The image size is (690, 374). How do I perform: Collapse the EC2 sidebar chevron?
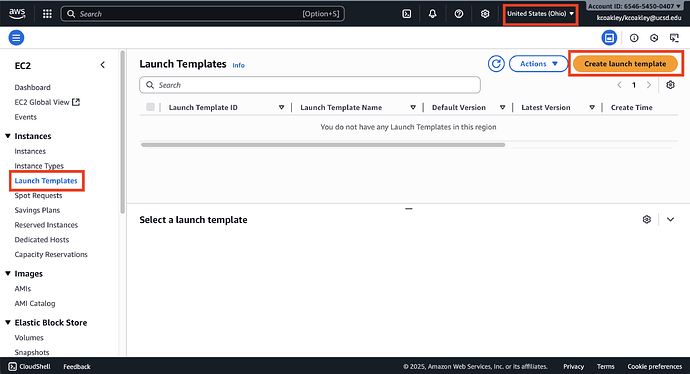coord(103,65)
